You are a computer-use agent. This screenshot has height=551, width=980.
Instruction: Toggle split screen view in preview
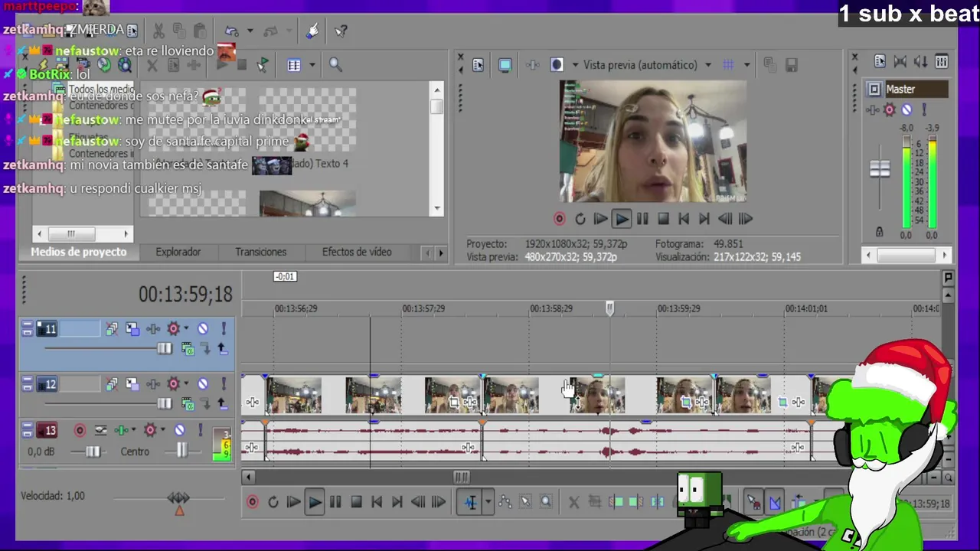(x=557, y=65)
